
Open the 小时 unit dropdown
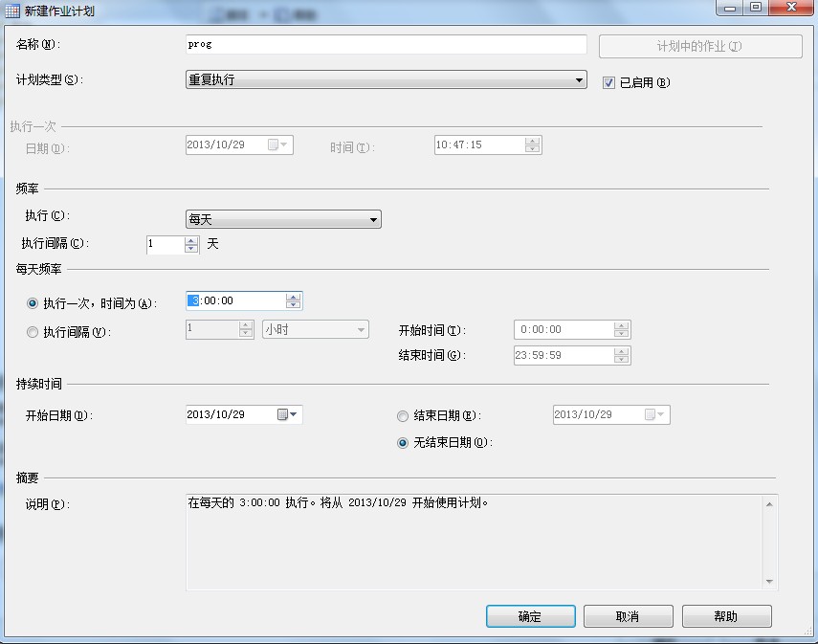(315, 329)
